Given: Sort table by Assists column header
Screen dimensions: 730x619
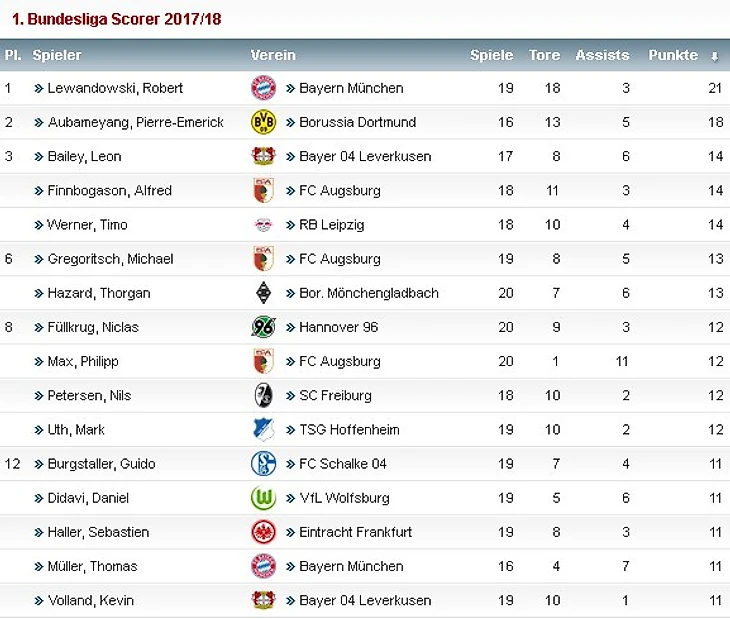Looking at the screenshot, I should [x=602, y=56].
